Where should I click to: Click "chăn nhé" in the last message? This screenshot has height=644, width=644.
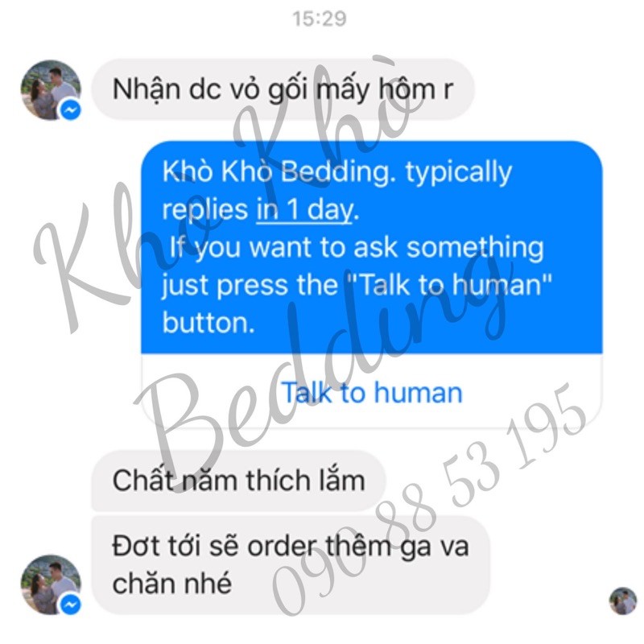tap(172, 584)
